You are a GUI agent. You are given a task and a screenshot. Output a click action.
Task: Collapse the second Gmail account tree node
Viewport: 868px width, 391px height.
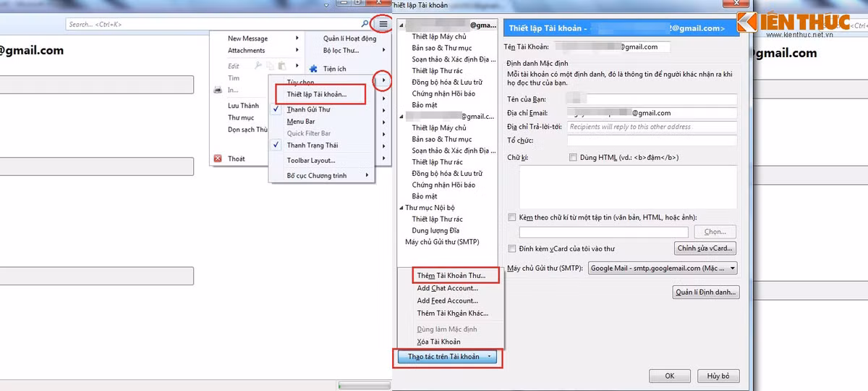402,116
